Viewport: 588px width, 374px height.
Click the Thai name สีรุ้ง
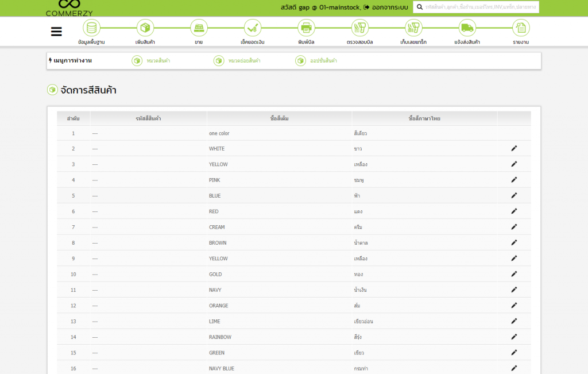tap(358, 337)
